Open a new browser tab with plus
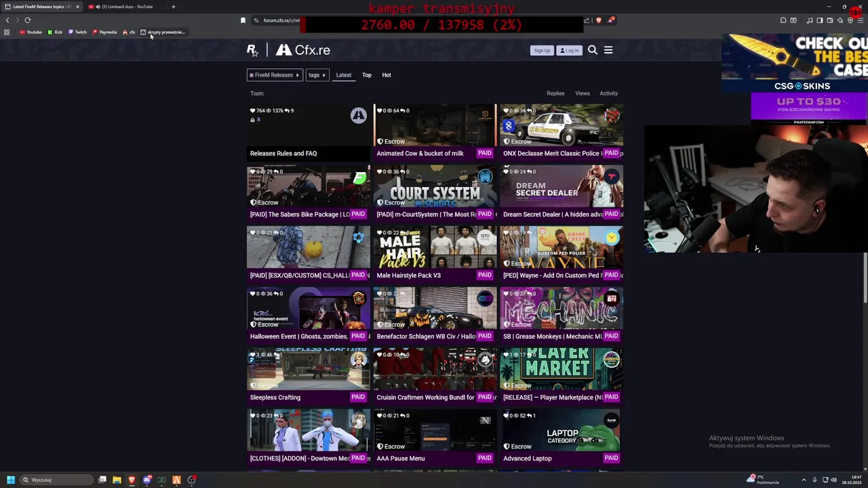This screenshot has height=488, width=868. 173,7
